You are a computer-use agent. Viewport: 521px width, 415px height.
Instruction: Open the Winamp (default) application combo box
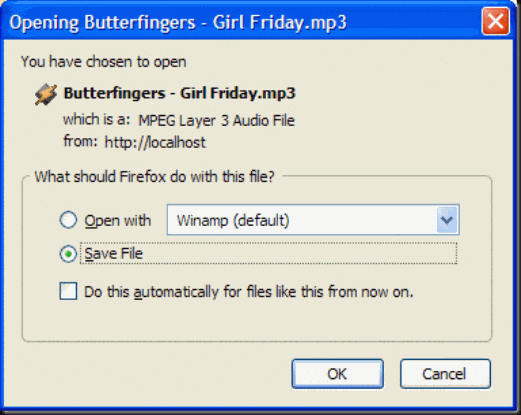pyautogui.click(x=313, y=220)
